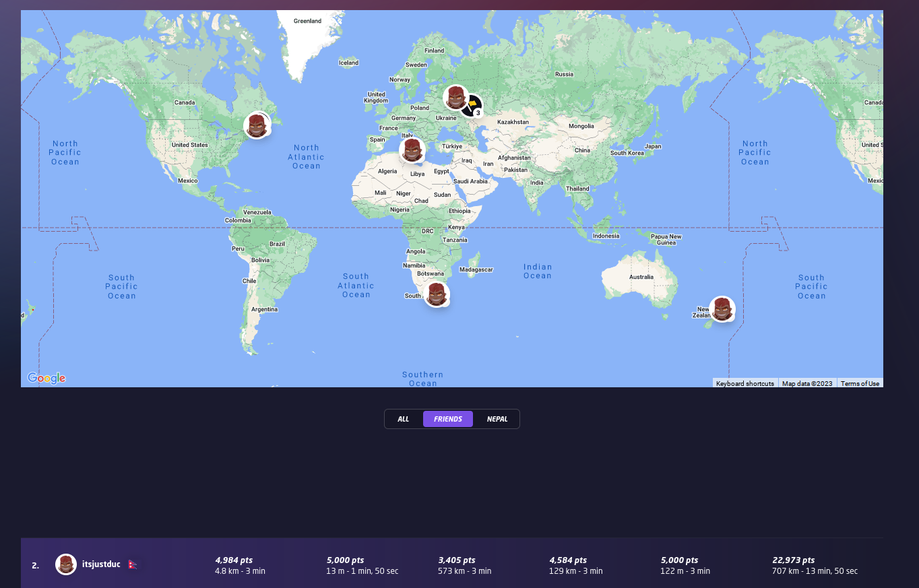The image size is (919, 588).
Task: Toggle the FRIENDS filter
Action: click(x=447, y=418)
